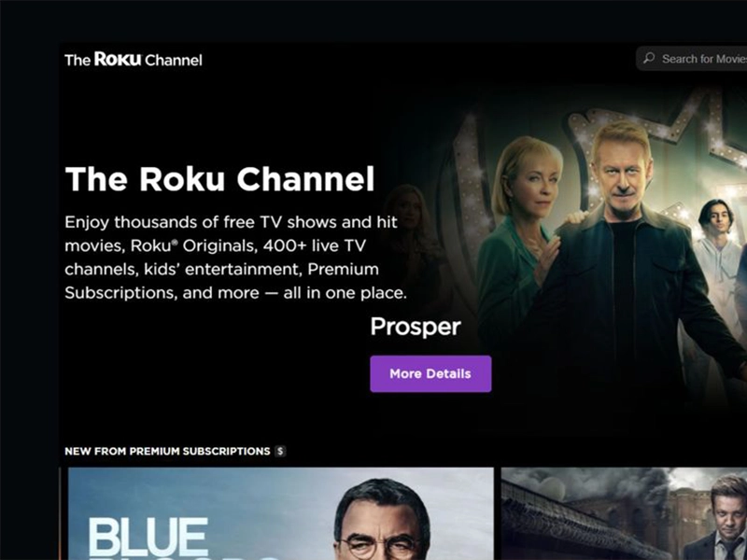Select partially visible tile left of Blue Bloods
The image size is (747, 560).
pos(61,513)
